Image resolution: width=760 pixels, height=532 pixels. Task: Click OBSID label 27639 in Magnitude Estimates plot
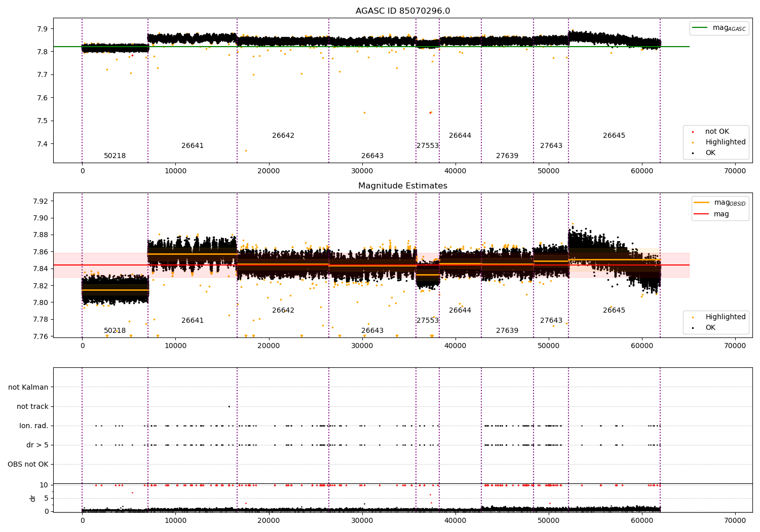click(x=507, y=331)
